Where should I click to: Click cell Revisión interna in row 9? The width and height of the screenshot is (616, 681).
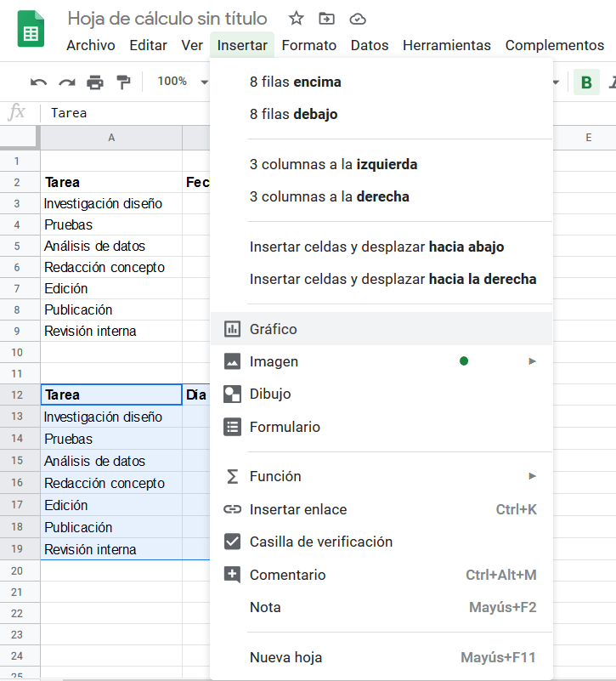[111, 331]
